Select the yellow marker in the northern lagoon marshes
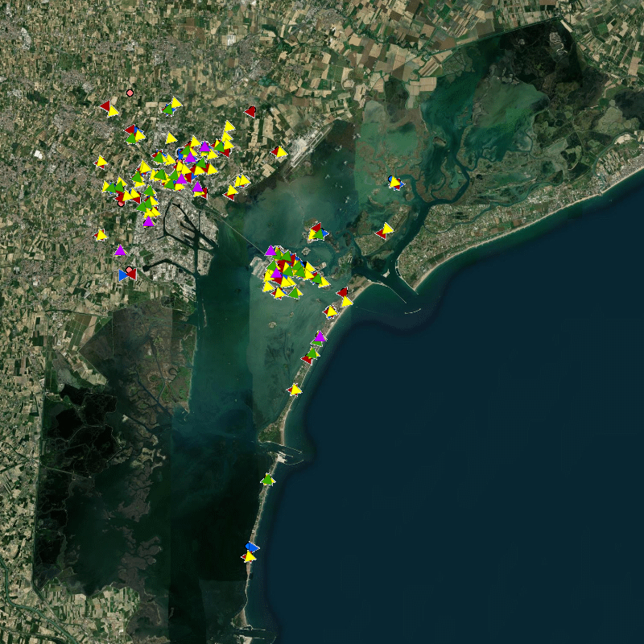The width and height of the screenshot is (644, 644). 395,183
